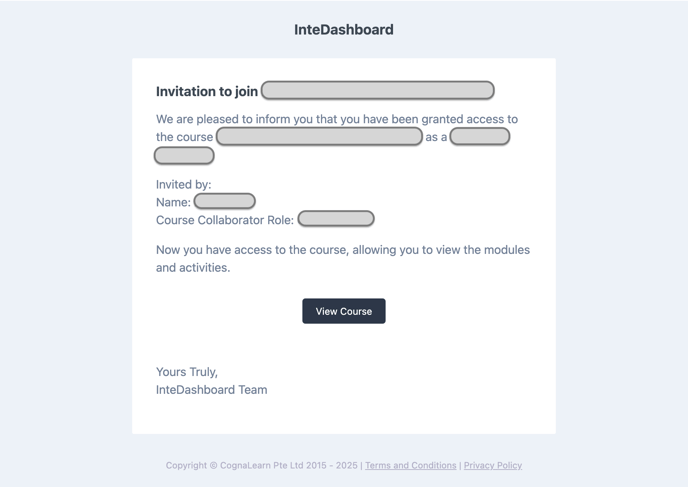Select the Course Collaborator Role placeholder

[x=336, y=219]
